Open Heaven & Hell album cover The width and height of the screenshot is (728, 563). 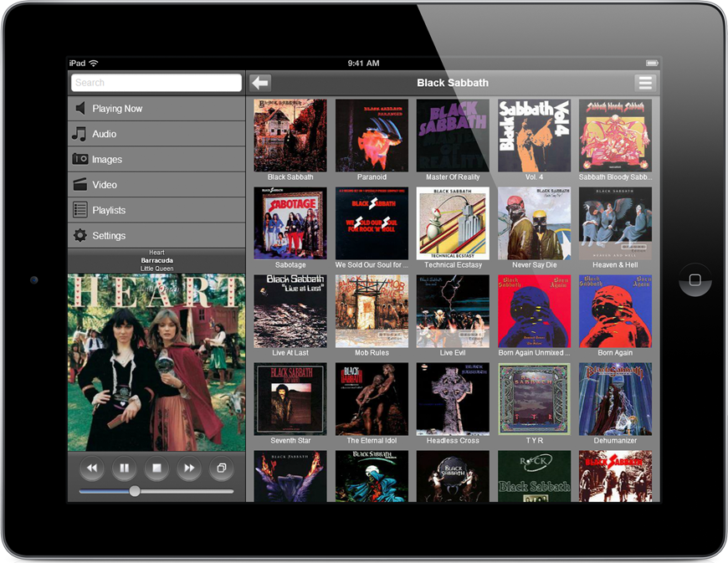[615, 223]
